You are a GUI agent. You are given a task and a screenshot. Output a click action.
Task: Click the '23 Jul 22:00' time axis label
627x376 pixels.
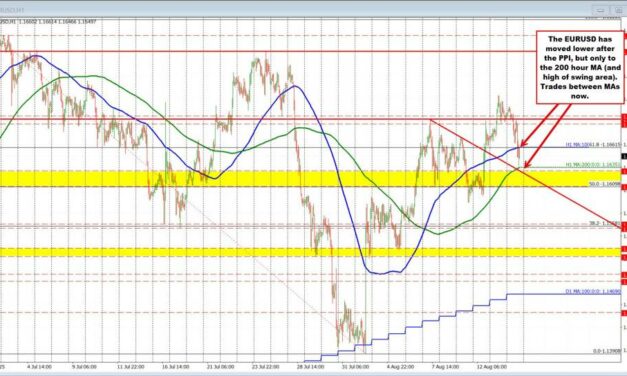click(x=266, y=366)
